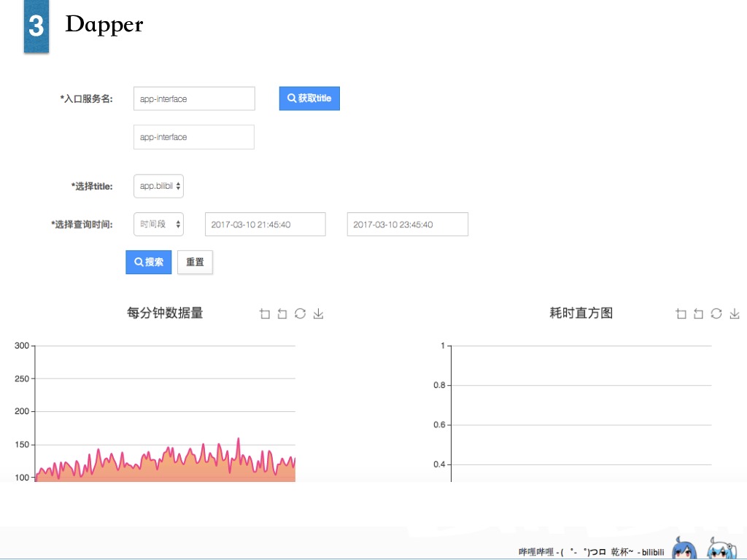The width and height of the screenshot is (747, 560).
Task: Click the blue 搜索 search button
Action: (149, 262)
